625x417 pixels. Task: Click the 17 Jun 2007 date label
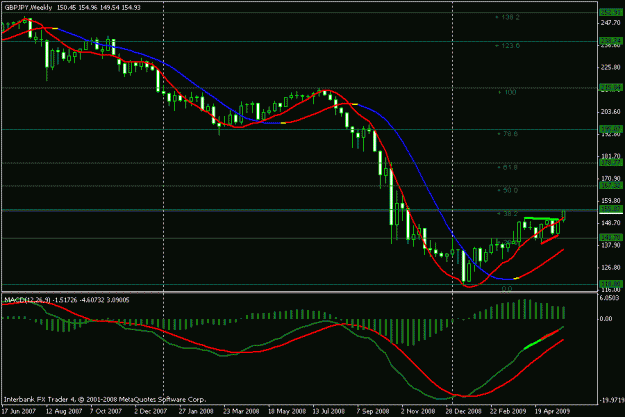coord(18,411)
